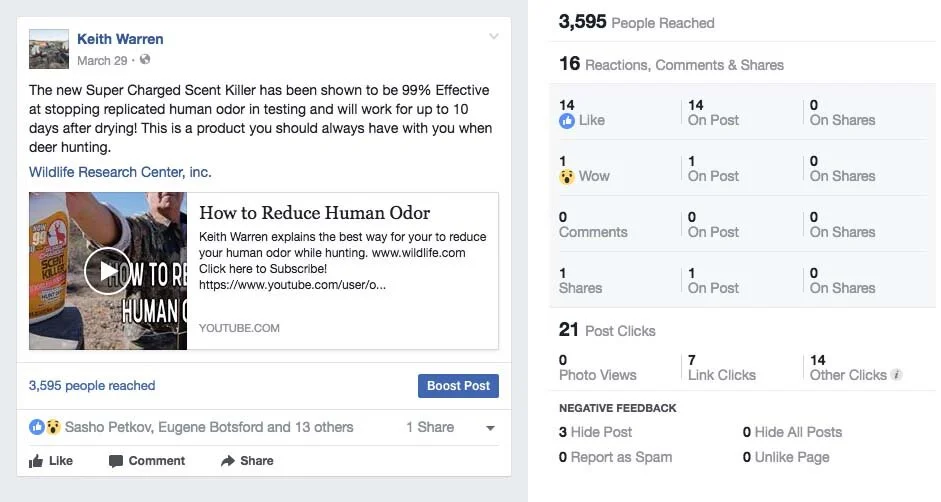Click '0 On Shares' in the Comments row
This screenshot has height=502, width=941.
(843, 225)
